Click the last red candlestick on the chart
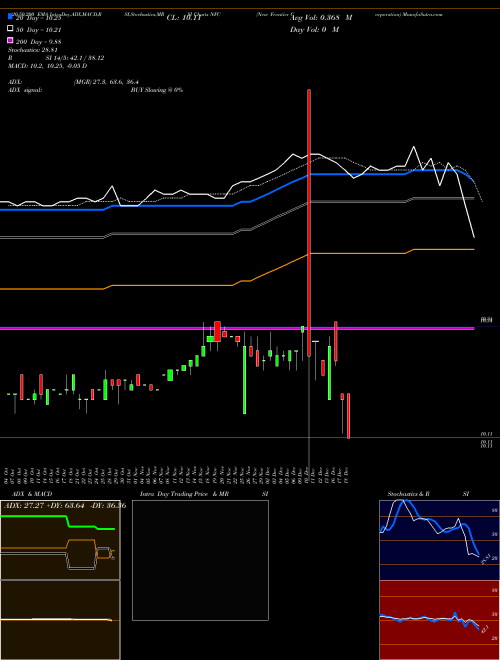Viewport: 500px width, 660px height. (348, 416)
